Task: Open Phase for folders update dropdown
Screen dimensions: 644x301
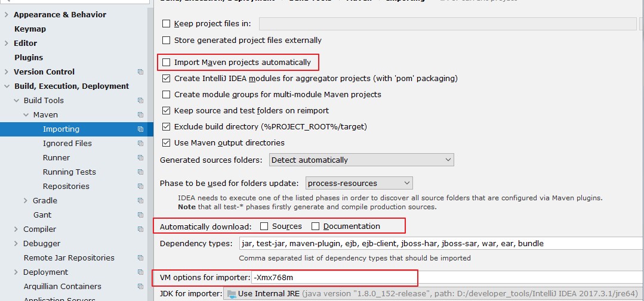Action: coord(359,183)
